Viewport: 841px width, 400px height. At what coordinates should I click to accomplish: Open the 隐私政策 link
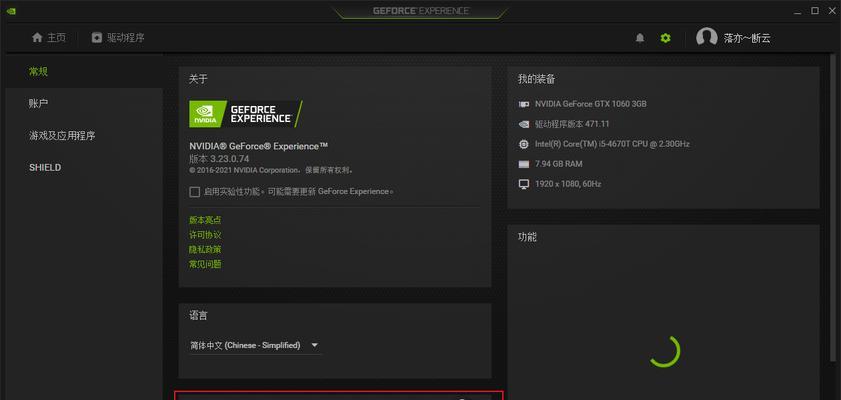[205, 249]
